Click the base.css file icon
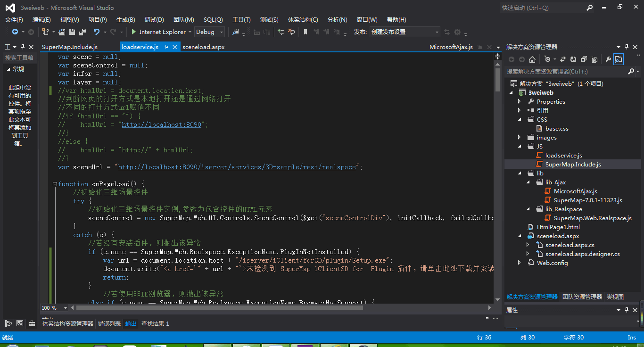 540,128
